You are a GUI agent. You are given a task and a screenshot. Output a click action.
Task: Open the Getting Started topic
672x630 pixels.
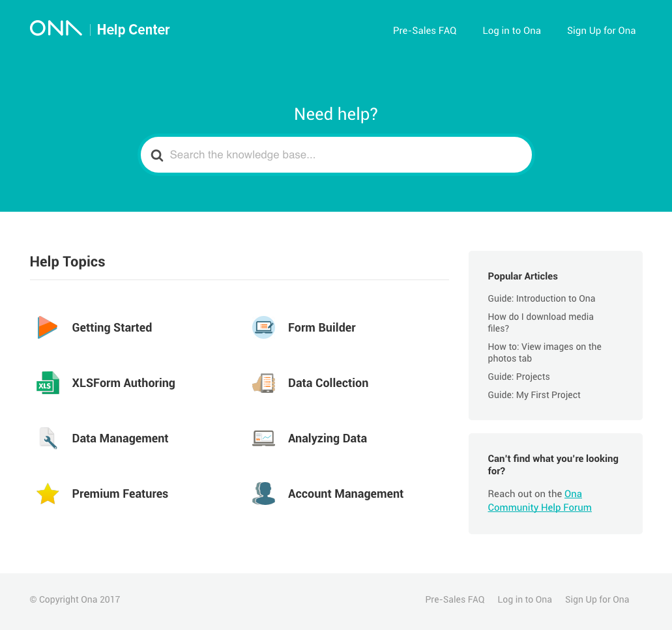click(112, 328)
